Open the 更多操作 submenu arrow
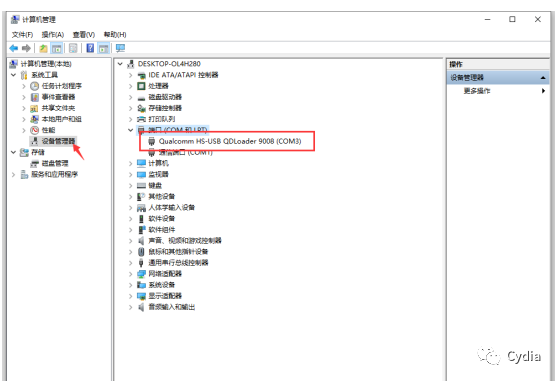Screen dimensions: 558x381 (x=543, y=91)
